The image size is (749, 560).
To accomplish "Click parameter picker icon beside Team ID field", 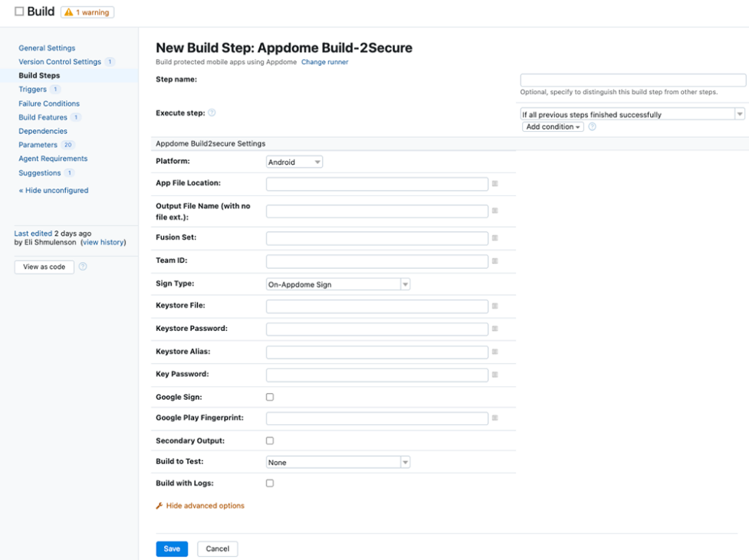I will click(494, 261).
